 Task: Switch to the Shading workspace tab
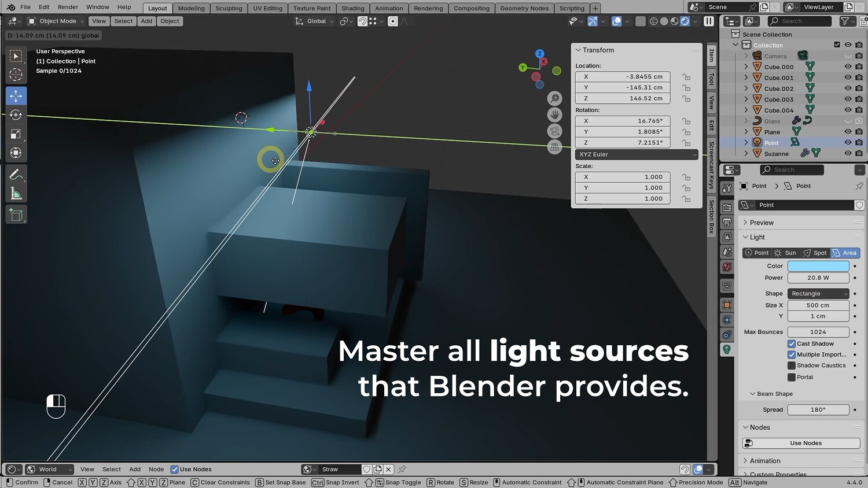[x=352, y=9]
